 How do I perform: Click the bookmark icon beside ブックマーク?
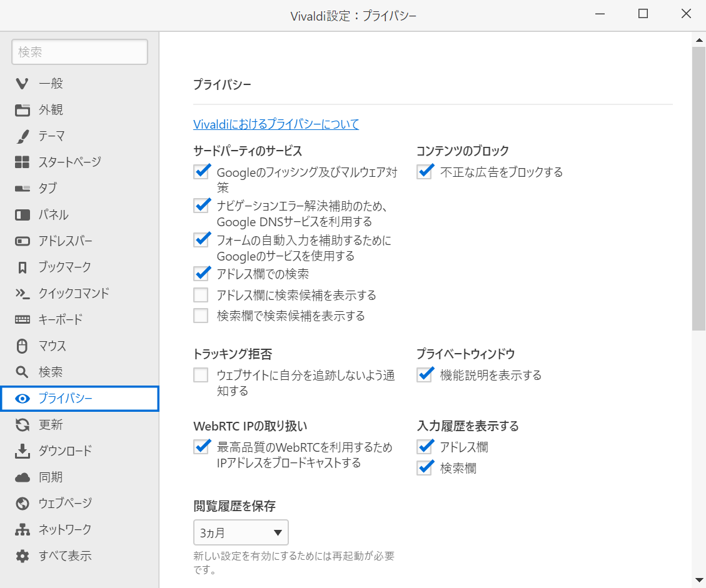tap(22, 267)
